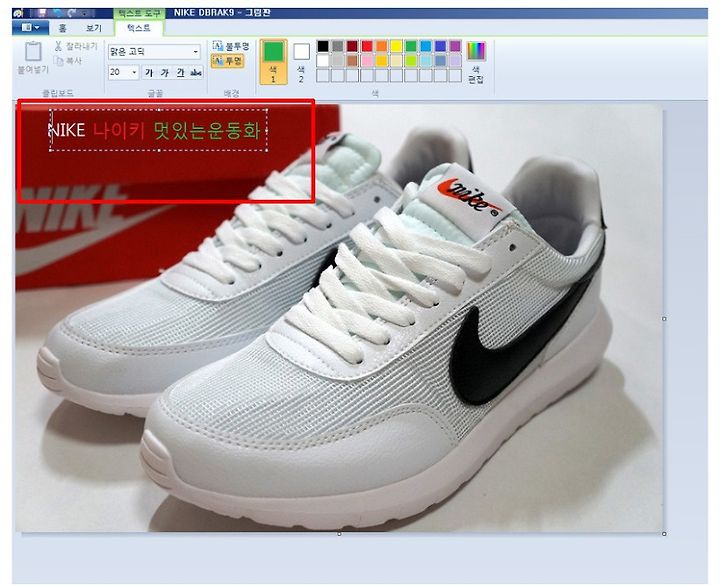Pick white from the palette second row

tap(323, 61)
